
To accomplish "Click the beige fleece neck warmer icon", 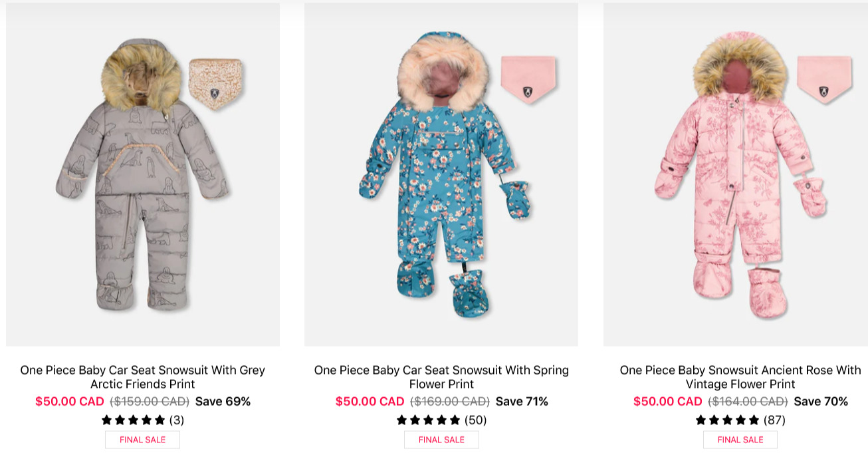I will click(x=215, y=83).
